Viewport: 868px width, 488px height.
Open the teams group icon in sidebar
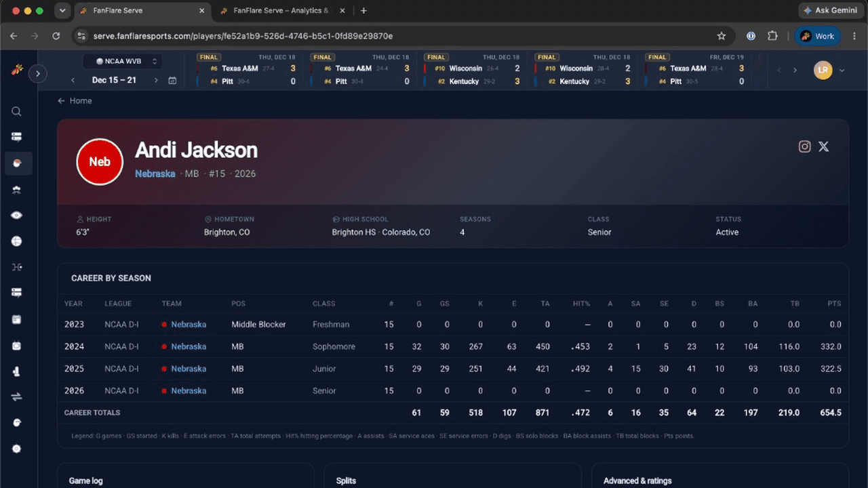17,190
